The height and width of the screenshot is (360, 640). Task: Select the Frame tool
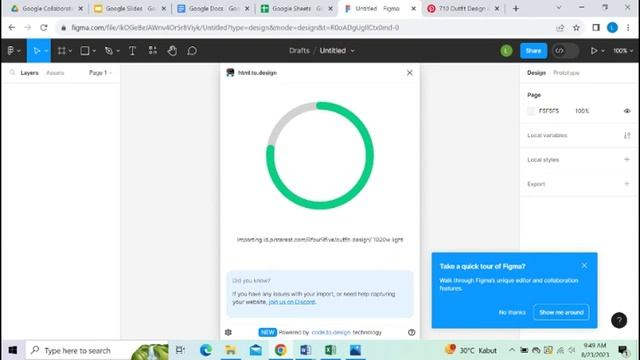pyautogui.click(x=61, y=51)
